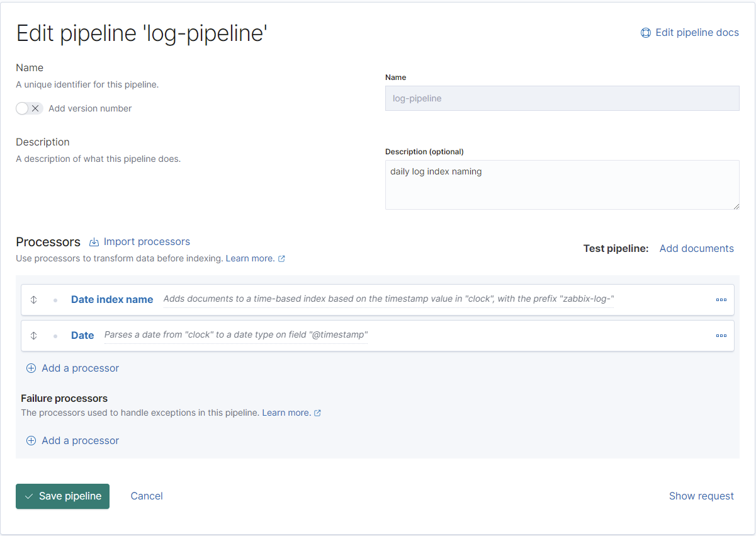Click the plus icon for Add a processor under Processors
This screenshot has width=756, height=536.
pyautogui.click(x=31, y=368)
